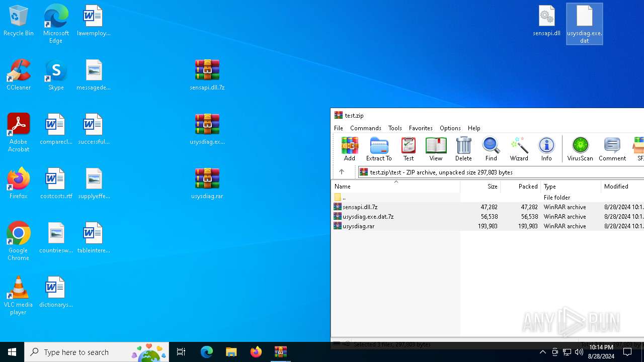Screen dimensions: 644x362
Task: Select the countriesw image file icon
Action: pos(56,238)
